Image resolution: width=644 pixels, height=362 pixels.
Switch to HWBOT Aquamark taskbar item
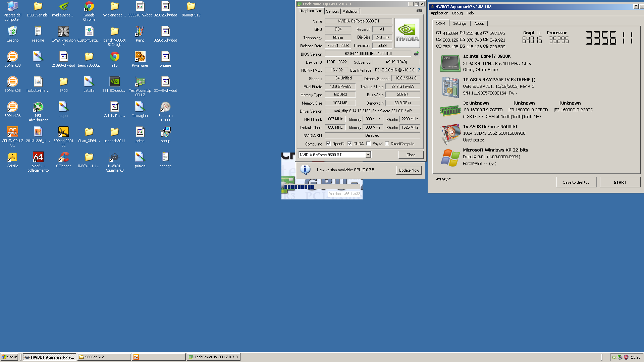pyautogui.click(x=50, y=357)
